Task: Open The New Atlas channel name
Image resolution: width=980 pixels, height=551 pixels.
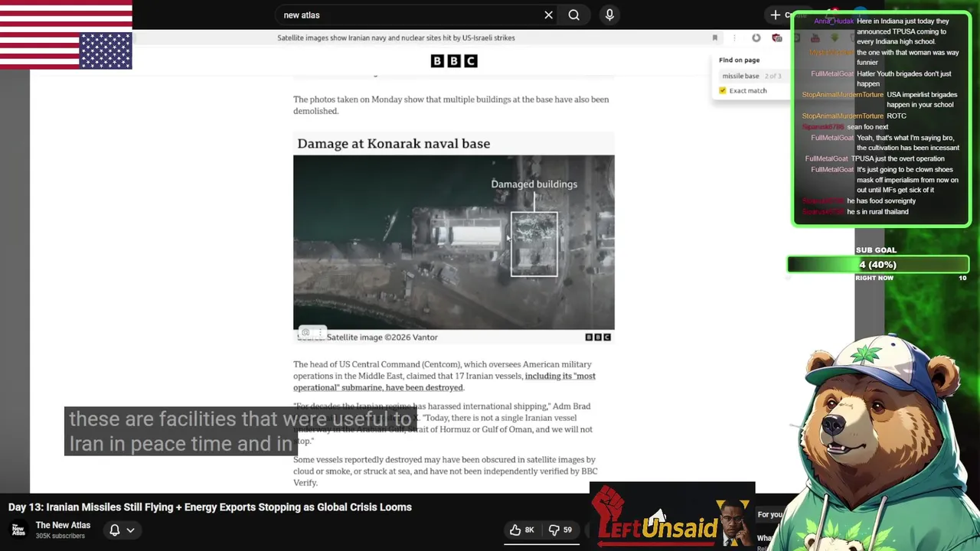Action: tap(63, 525)
